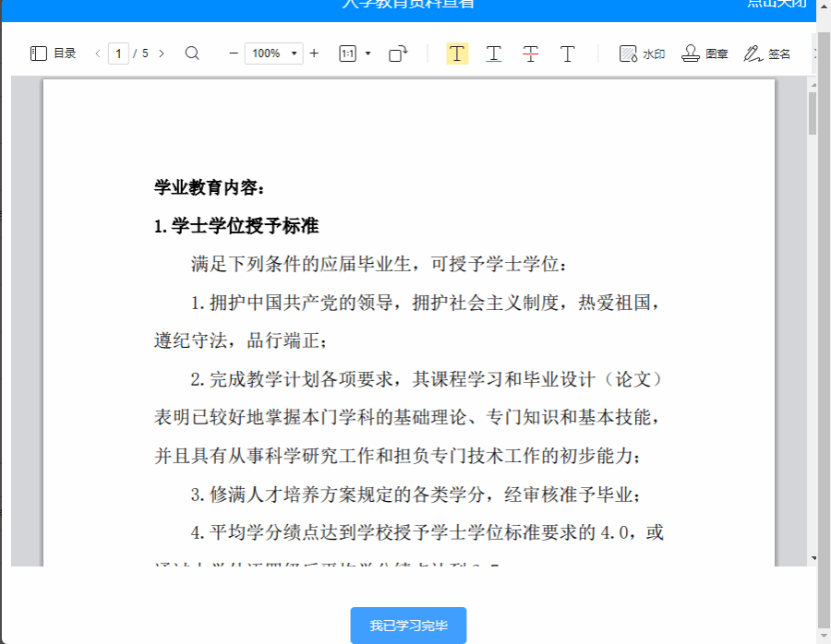This screenshot has width=831, height=644.
Task: Go to previous page arrow
Action: point(98,54)
